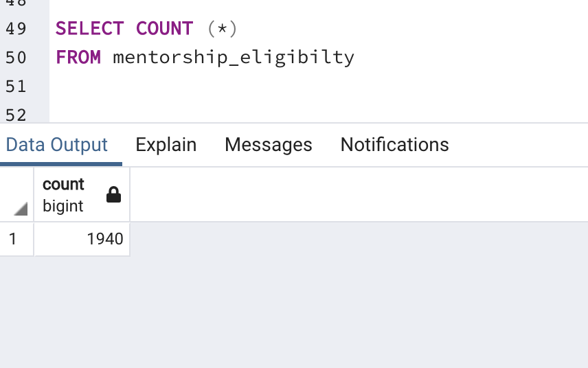Image resolution: width=588 pixels, height=368 pixels.
Task: Place cursor in mentorship_eligibilty table name
Action: tap(234, 58)
